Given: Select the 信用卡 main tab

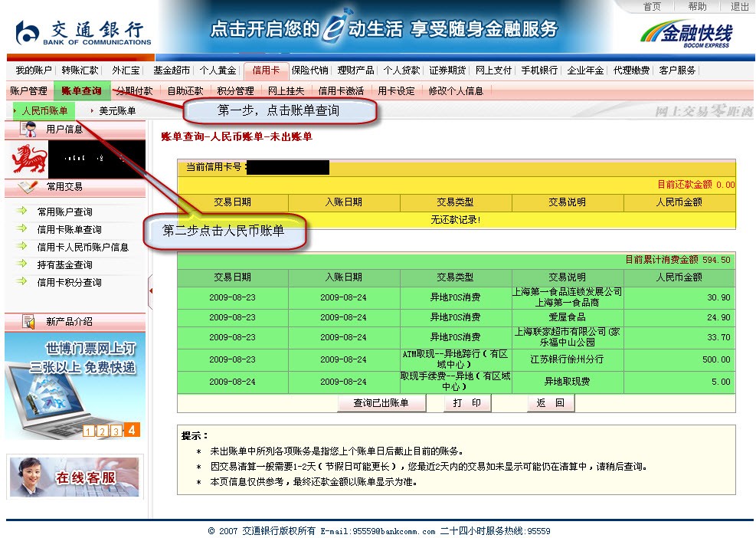Looking at the screenshot, I should click(x=266, y=71).
